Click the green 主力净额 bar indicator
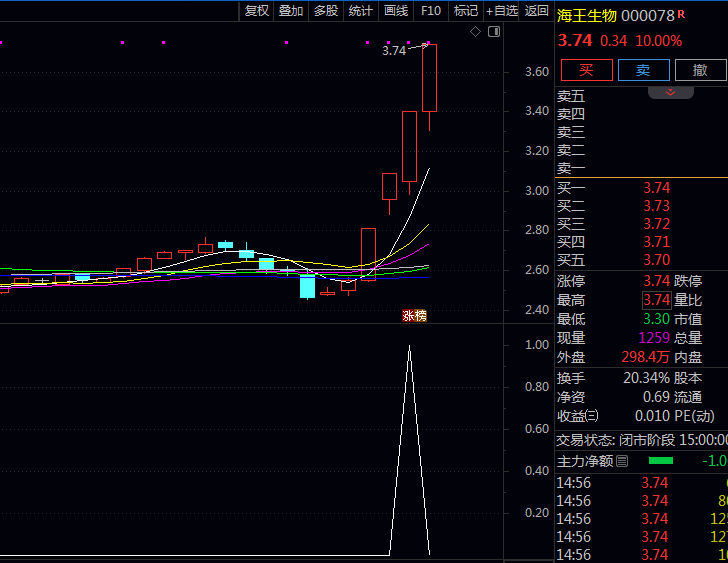The image size is (728, 563). (661, 461)
